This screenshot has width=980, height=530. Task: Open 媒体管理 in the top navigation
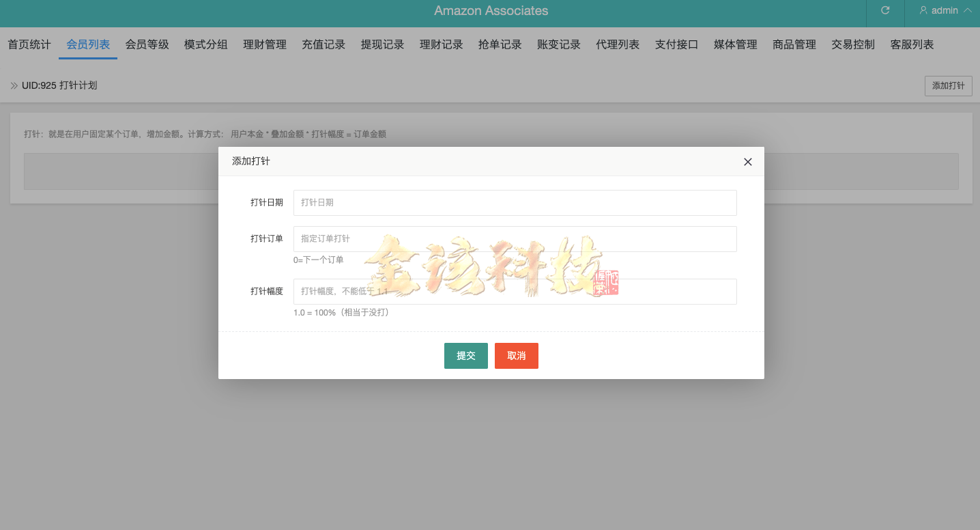point(735,44)
